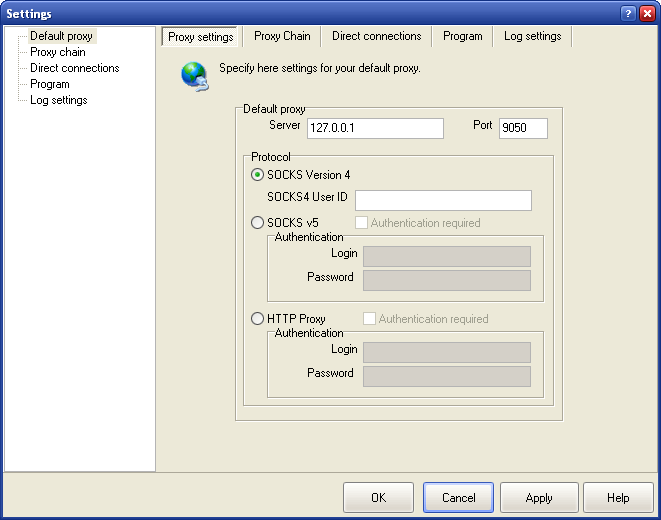Switch to the Proxy Chain tab
The height and width of the screenshot is (520, 661).
point(282,36)
